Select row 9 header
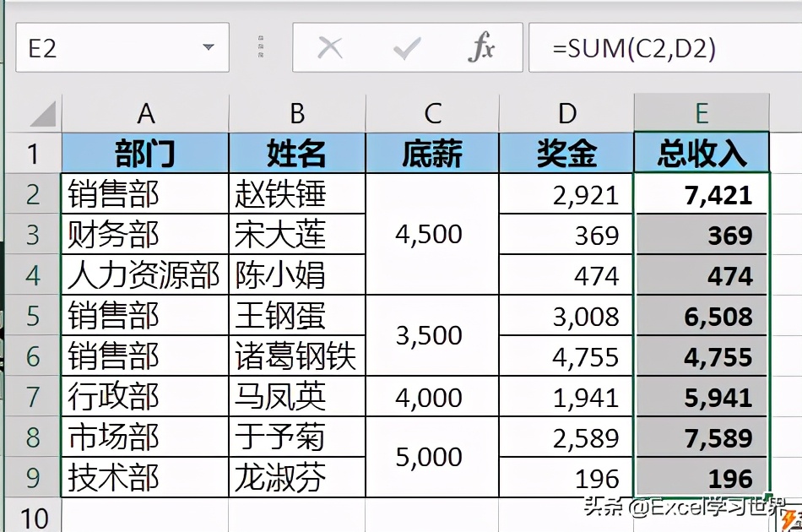 [33, 477]
